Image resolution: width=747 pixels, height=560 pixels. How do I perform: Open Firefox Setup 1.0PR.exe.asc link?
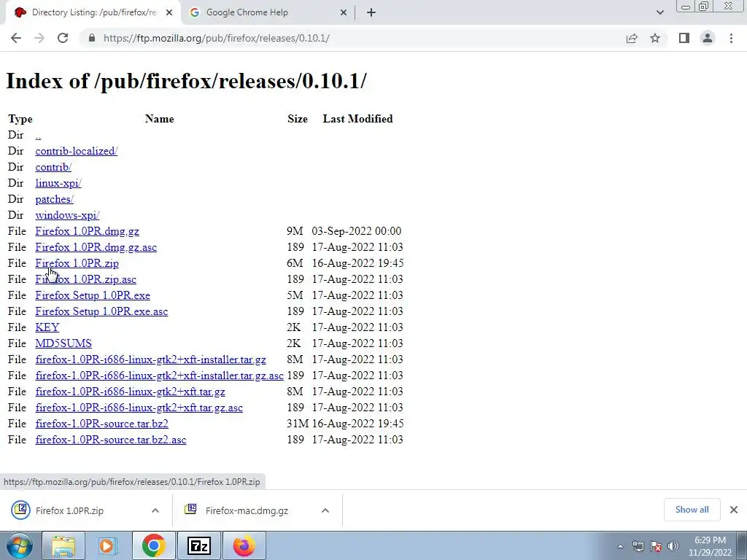[101, 311]
